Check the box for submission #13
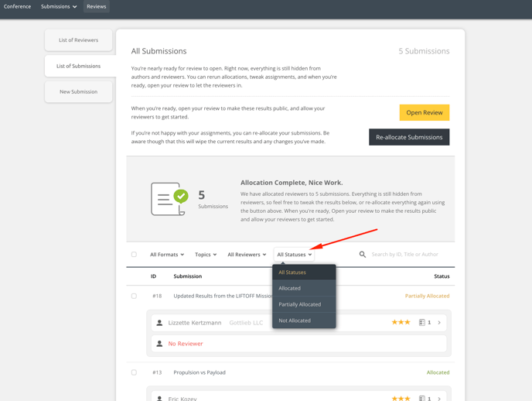Viewport: 532px width, 401px height. point(134,372)
